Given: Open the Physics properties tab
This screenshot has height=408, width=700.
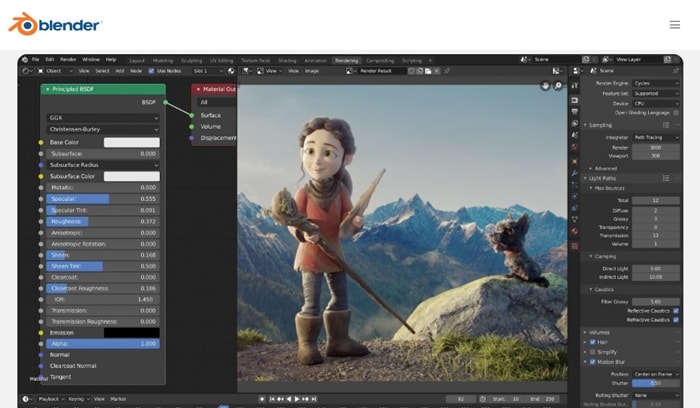Looking at the screenshot, I should click(575, 196).
